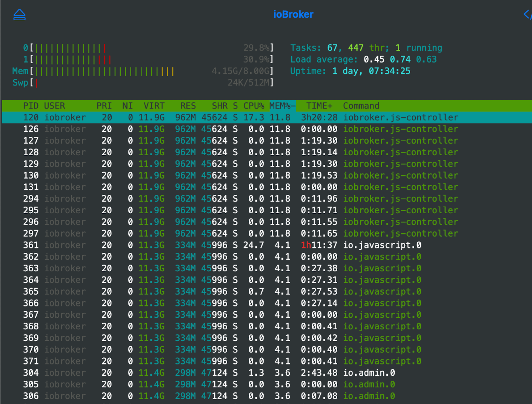This screenshot has height=404, width=532.
Task: Click the 29.8% CPU 0 value
Action: [257, 48]
